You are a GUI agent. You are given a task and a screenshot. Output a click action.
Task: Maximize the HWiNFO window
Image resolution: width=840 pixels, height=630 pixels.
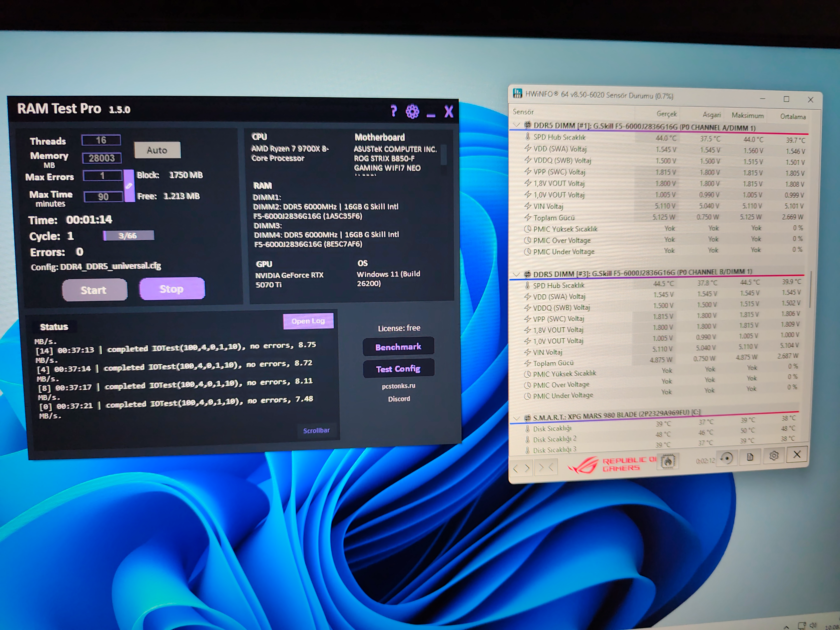click(x=786, y=99)
